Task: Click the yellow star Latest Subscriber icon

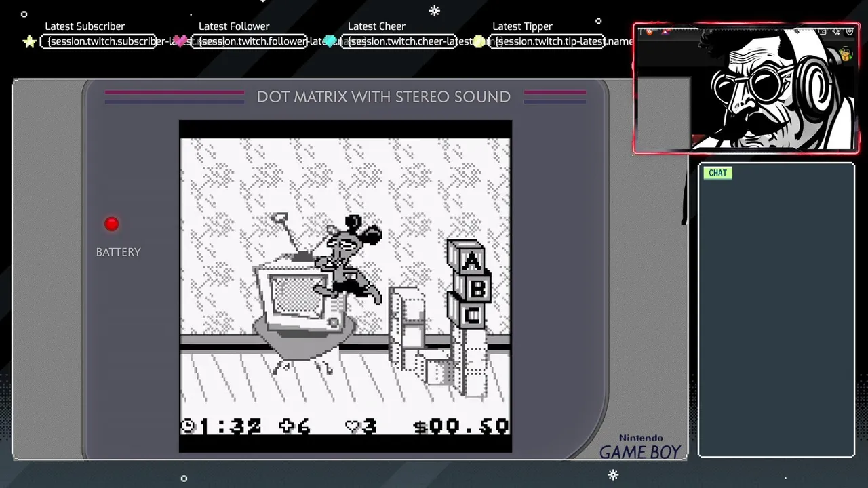Action: point(29,42)
